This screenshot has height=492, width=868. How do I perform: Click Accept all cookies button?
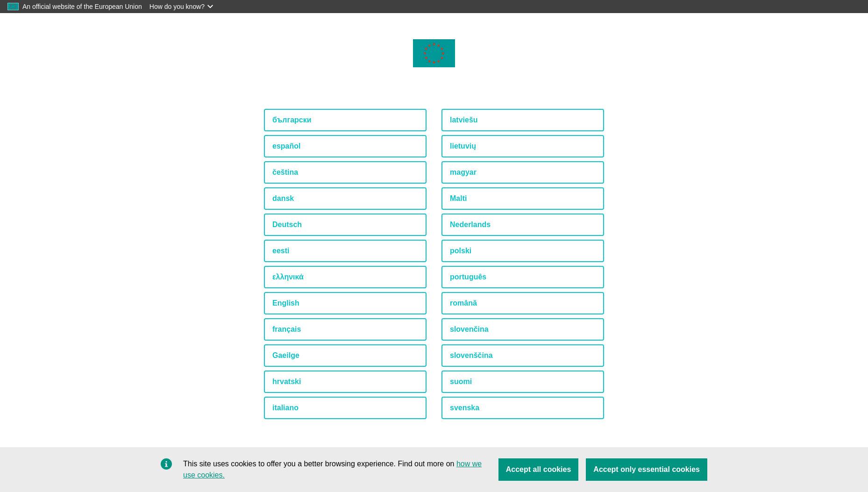click(538, 470)
